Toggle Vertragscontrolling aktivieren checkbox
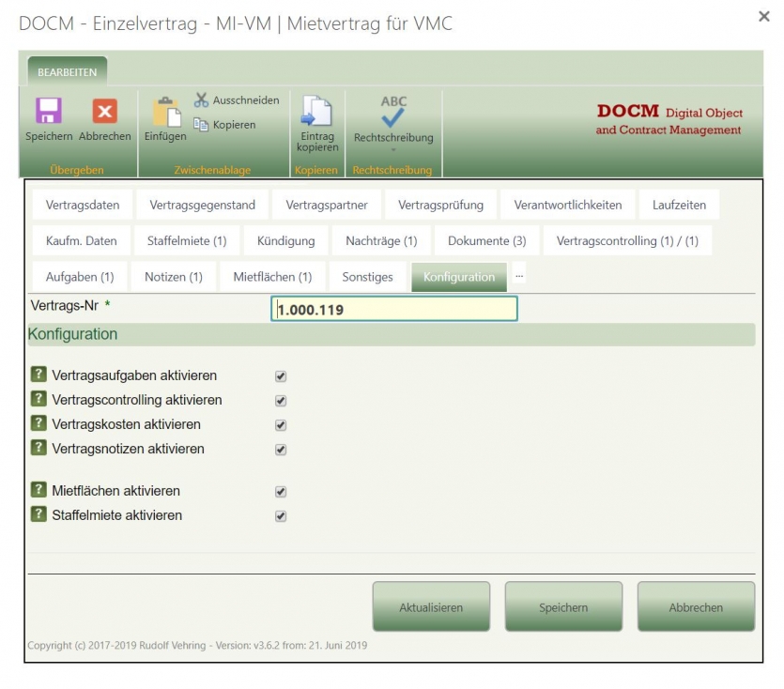 pos(281,401)
